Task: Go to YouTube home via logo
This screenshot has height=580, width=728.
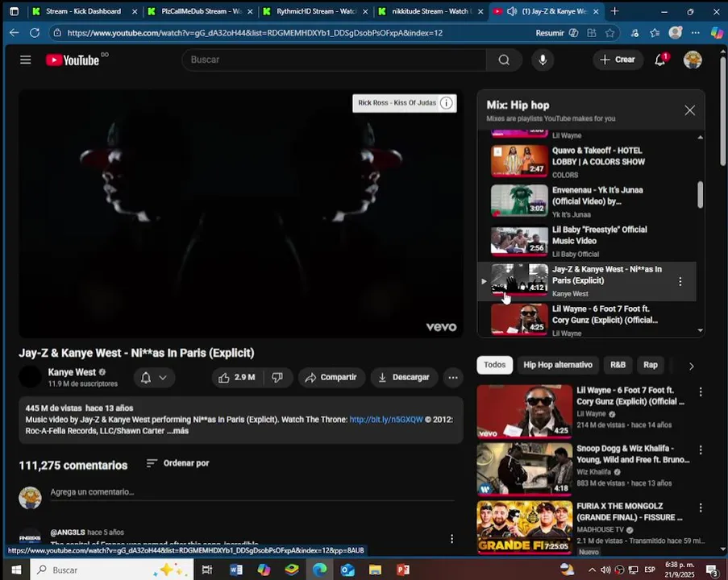Action: coord(73,60)
